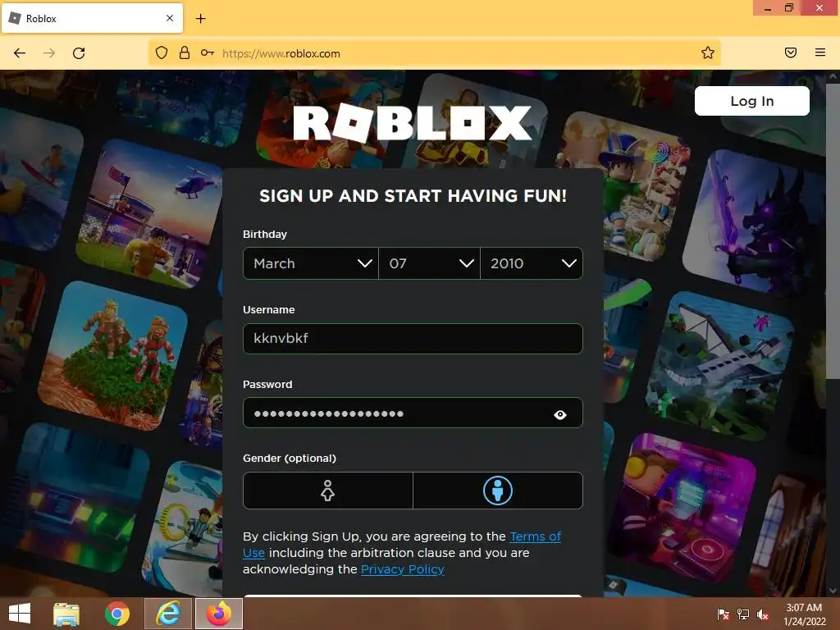Image resolution: width=840 pixels, height=630 pixels.
Task: Click the DJ turntable game thumbnail
Action: [682, 508]
